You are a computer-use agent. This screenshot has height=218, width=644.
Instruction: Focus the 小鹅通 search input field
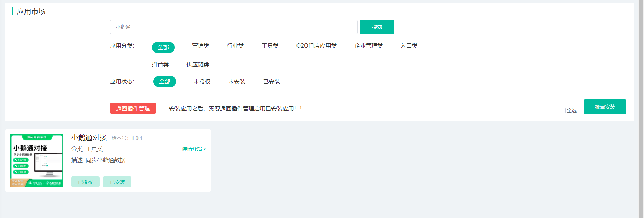click(233, 27)
